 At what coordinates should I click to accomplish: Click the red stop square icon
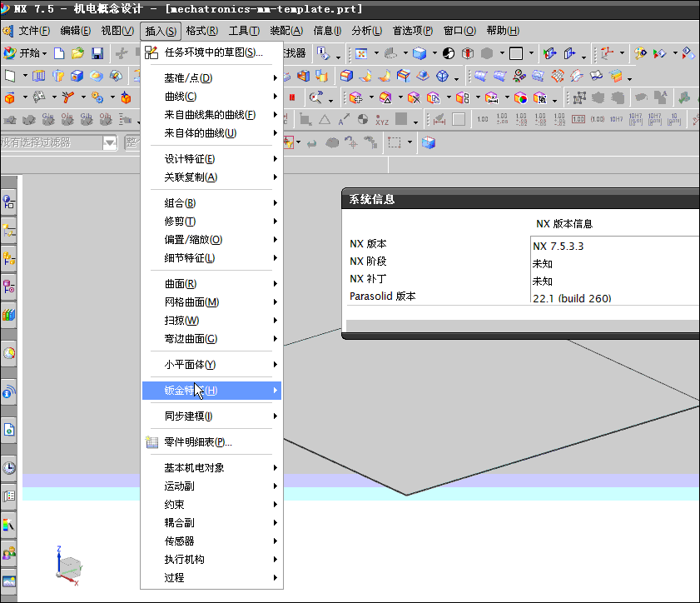(x=292, y=97)
